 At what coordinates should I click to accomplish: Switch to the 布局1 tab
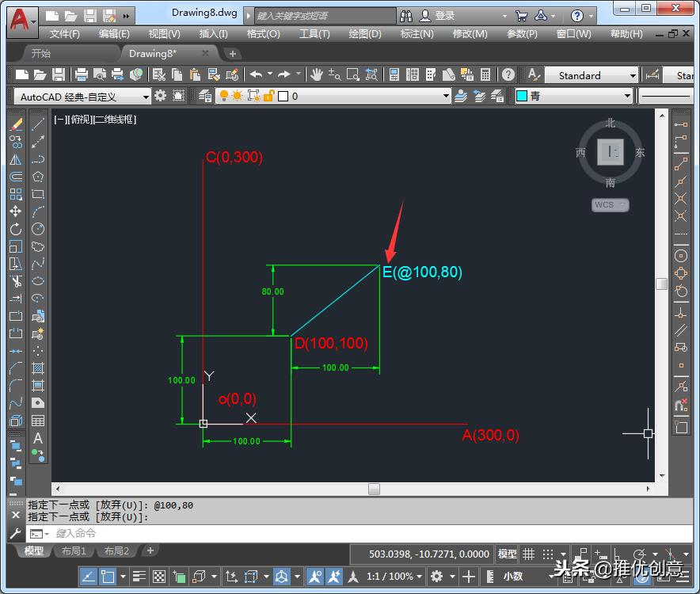point(74,550)
